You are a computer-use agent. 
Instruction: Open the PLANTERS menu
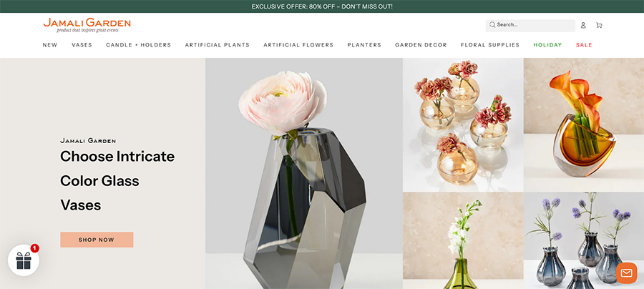(364, 45)
